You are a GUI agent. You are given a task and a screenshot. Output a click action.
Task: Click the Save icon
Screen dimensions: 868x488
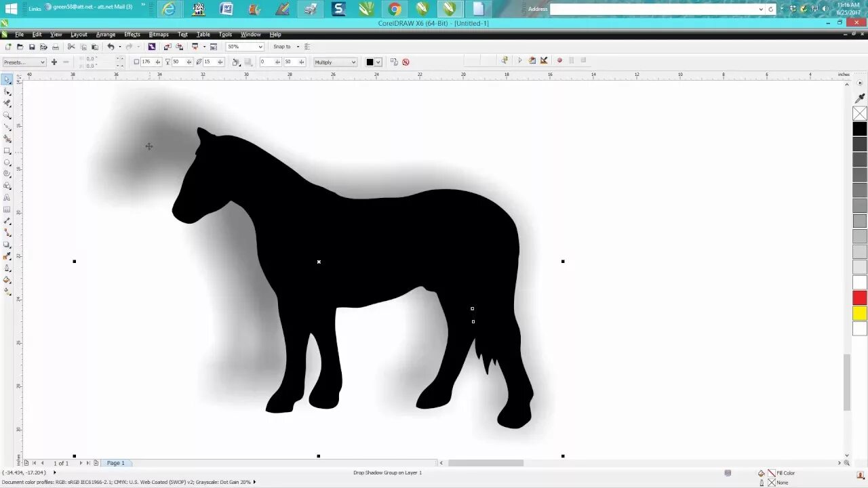pos(32,47)
